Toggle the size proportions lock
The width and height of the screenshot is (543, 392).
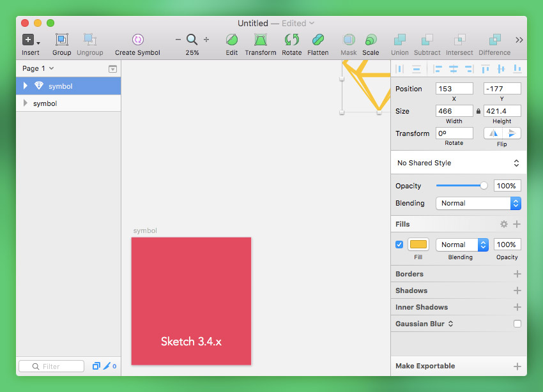click(x=478, y=111)
